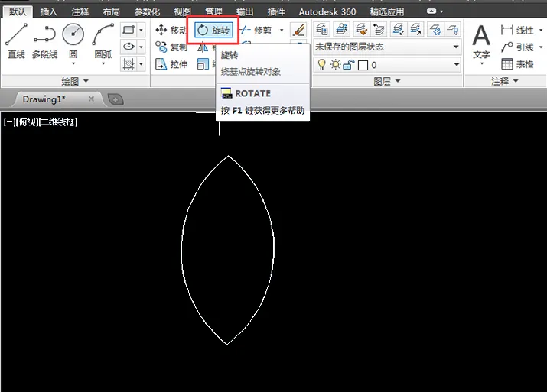Open the 修剪 trim dropdown arrow
This screenshot has height=392, width=547.
[x=282, y=30]
